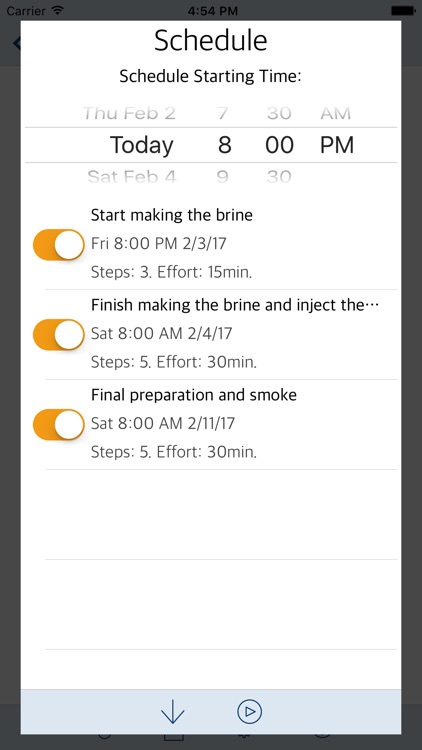This screenshot has width=422, height=750.
Task: Tap the Schedule title heading
Action: point(211,41)
